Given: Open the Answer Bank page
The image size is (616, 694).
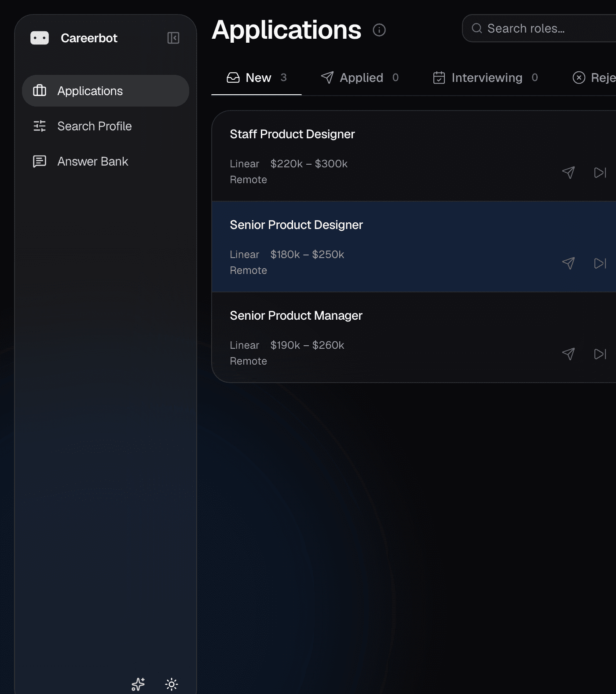Looking at the screenshot, I should [106, 161].
